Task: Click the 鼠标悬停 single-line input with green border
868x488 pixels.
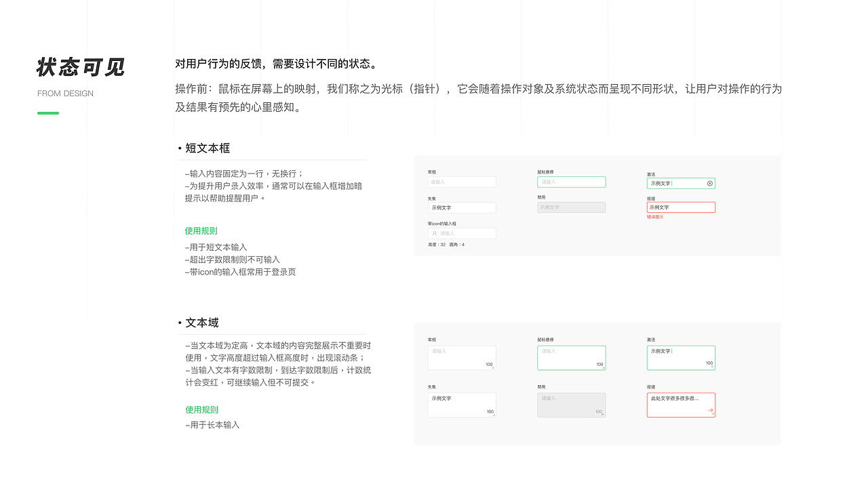Action: [x=572, y=182]
